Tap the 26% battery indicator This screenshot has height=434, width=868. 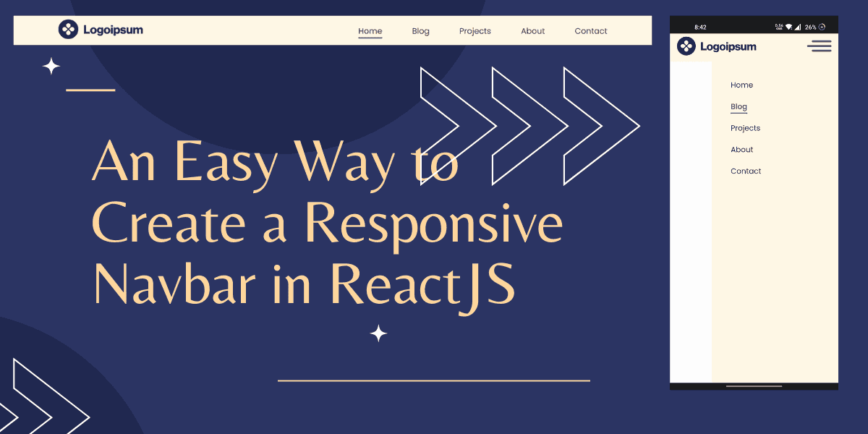(x=810, y=27)
